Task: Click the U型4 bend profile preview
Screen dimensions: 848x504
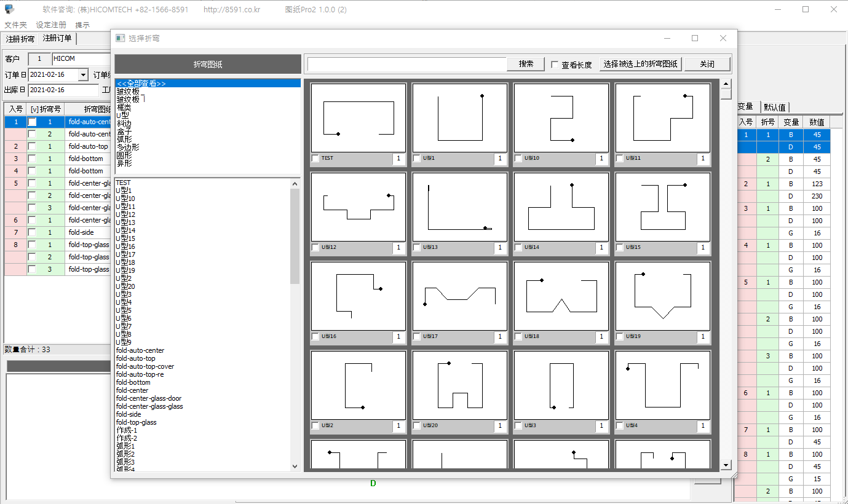Action: (662, 385)
